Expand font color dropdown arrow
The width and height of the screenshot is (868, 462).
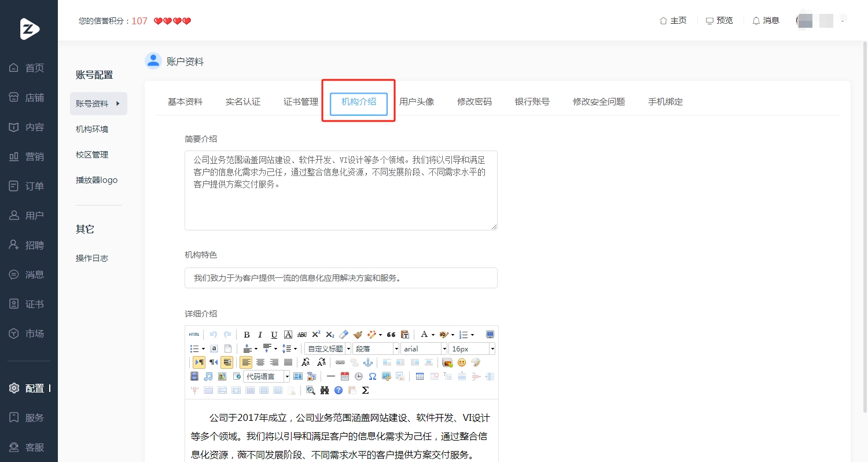click(433, 335)
